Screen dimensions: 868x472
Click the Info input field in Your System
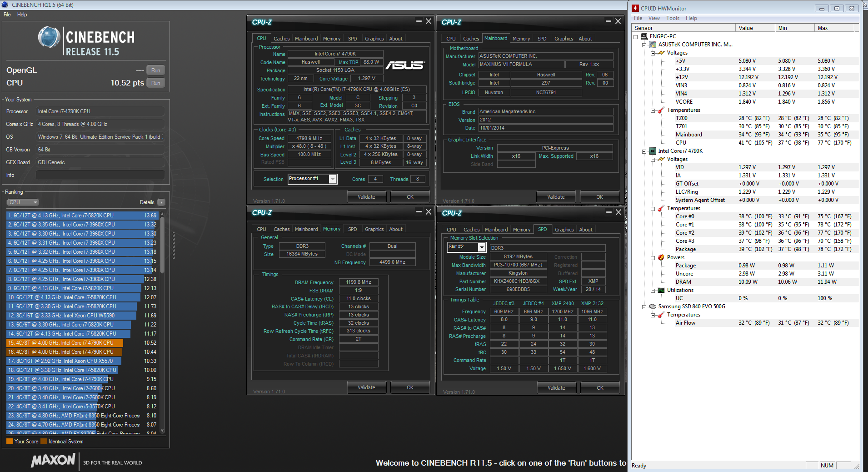[100, 175]
